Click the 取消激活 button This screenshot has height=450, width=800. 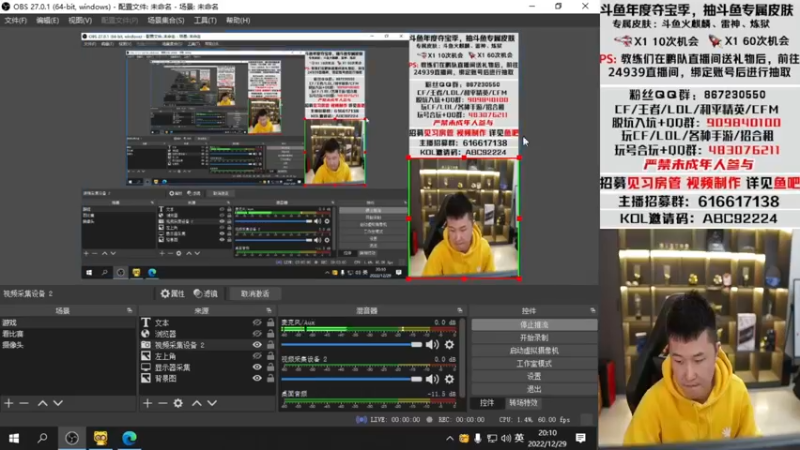point(255,294)
